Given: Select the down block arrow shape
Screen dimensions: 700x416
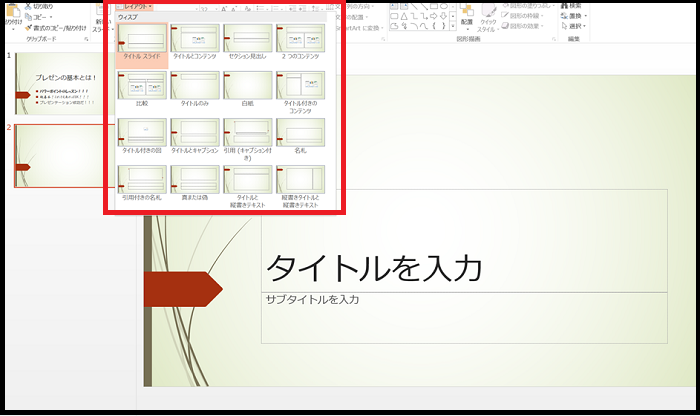Looking at the screenshot, I should (x=444, y=16).
